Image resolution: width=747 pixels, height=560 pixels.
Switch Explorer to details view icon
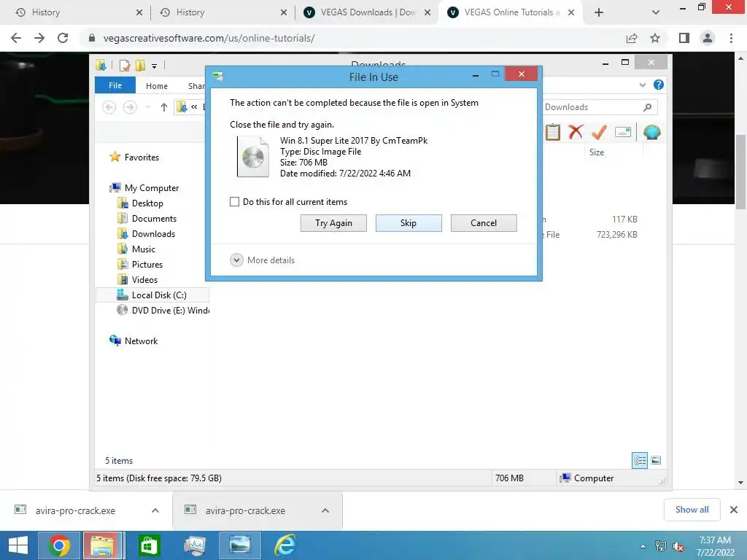tap(639, 460)
